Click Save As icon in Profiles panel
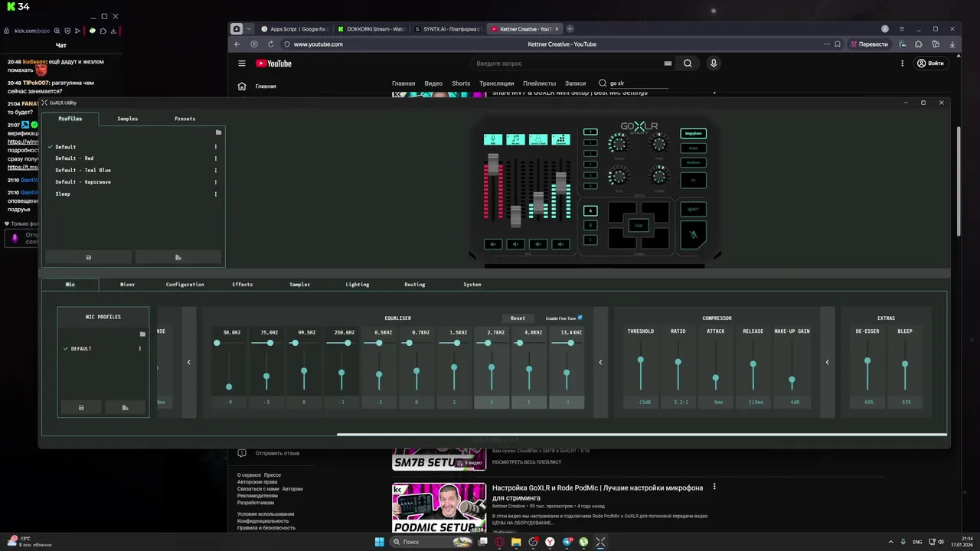 pos(178,257)
